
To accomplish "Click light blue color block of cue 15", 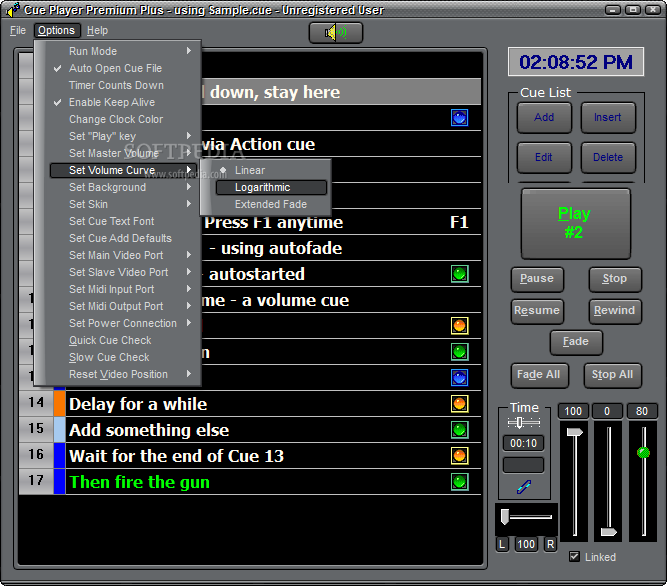I will [x=60, y=430].
